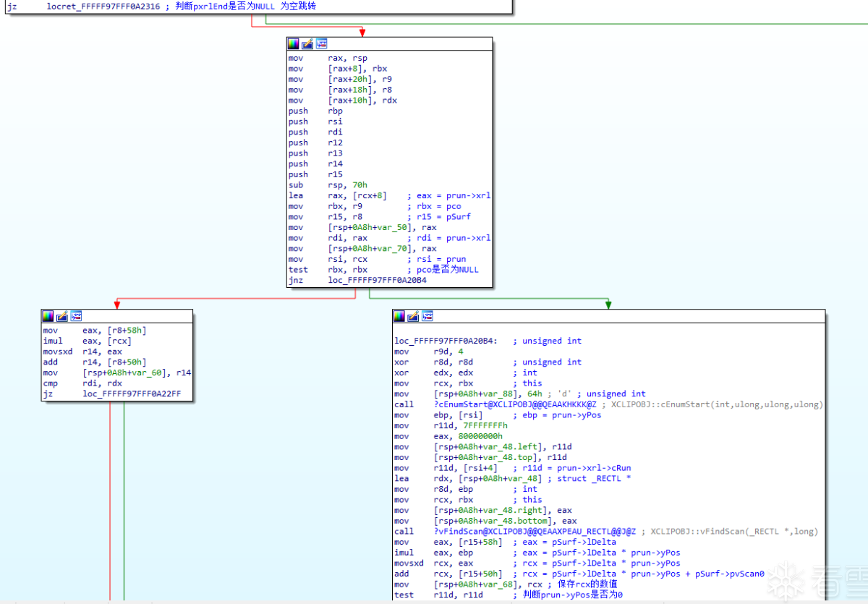The width and height of the screenshot is (868, 604).
Task: Select the 'push r13' instruction
Action: pos(315,153)
